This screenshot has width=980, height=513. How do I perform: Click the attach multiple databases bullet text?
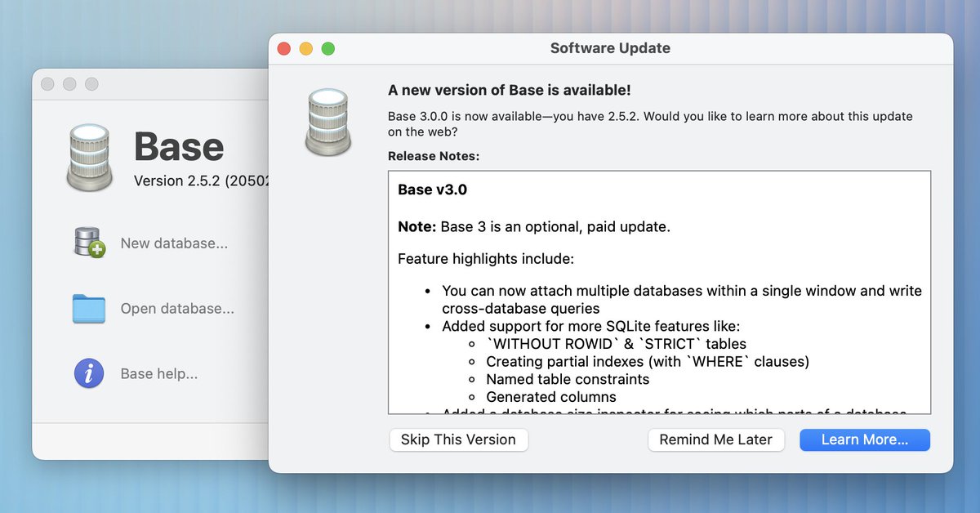(682, 299)
